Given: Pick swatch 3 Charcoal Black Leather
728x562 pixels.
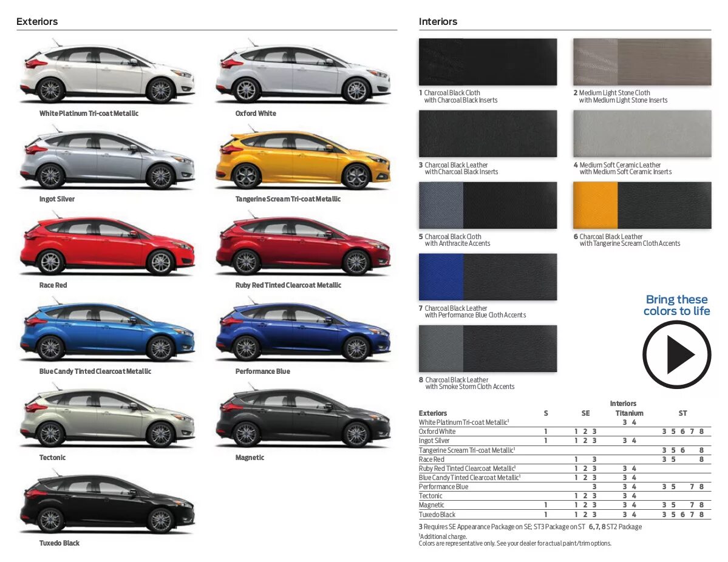Looking at the screenshot, I should click(488, 134).
